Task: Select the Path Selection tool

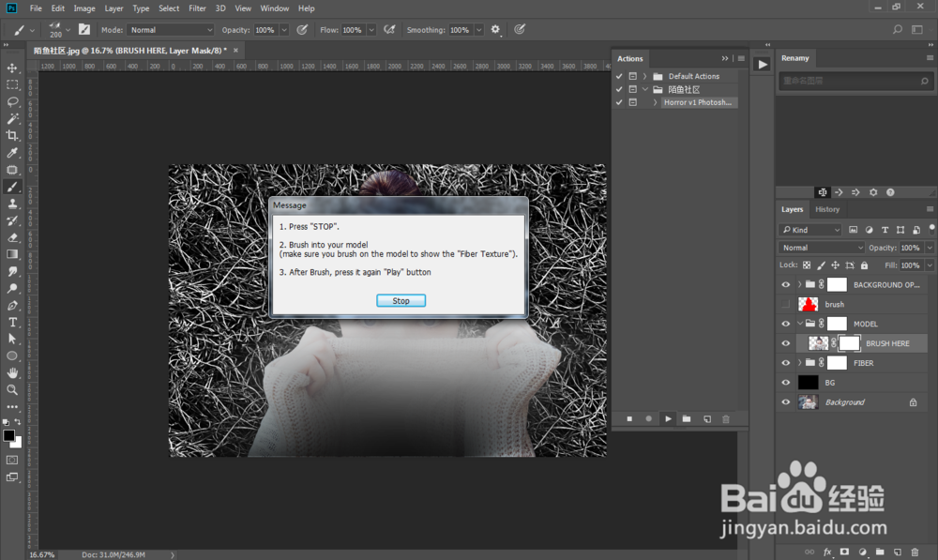Action: 12,339
